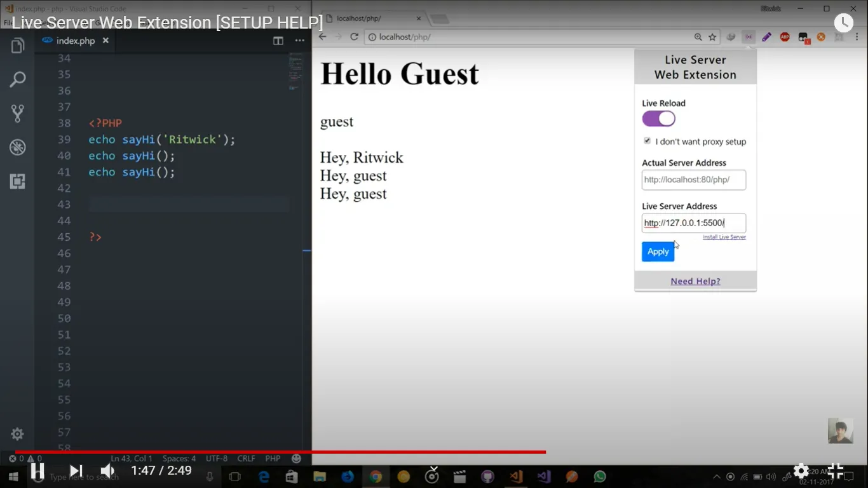Change indentation via Spaces: 4
Image resolution: width=868 pixels, height=488 pixels.
tap(179, 458)
